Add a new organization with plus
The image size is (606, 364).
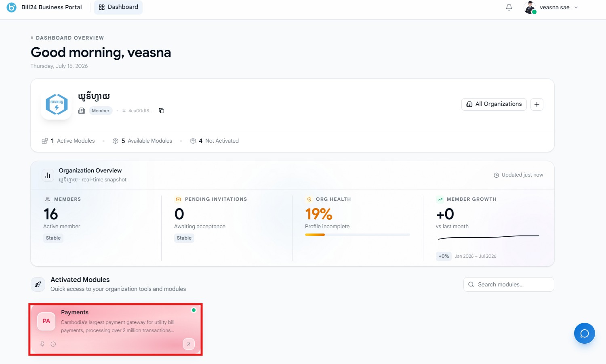click(x=537, y=104)
